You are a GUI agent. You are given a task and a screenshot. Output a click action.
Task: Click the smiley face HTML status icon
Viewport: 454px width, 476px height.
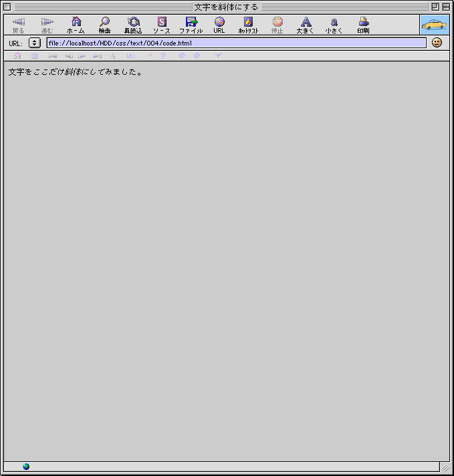[x=437, y=43]
